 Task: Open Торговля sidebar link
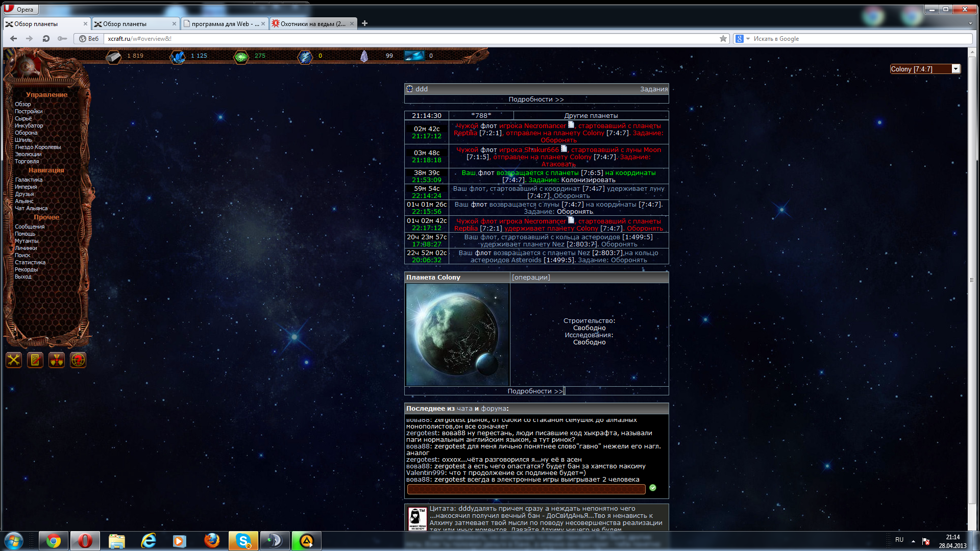point(27,161)
